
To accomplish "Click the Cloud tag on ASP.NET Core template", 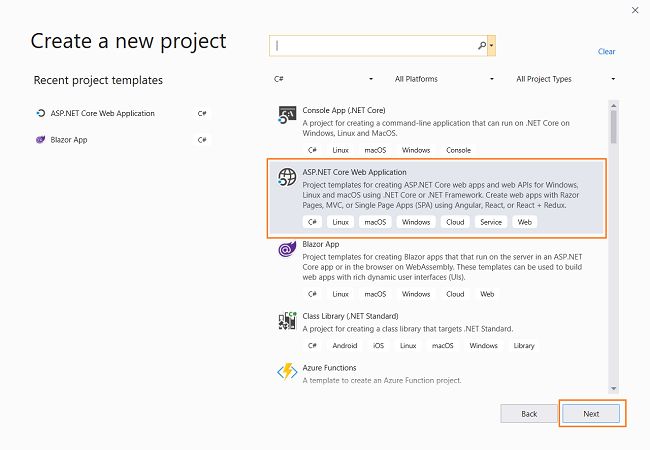I will [455, 222].
